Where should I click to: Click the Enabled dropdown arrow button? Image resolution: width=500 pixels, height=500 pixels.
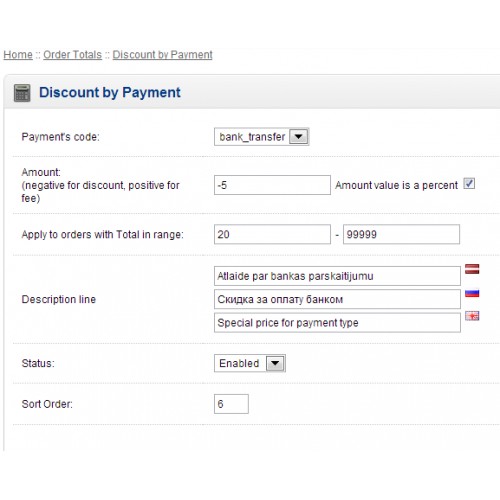[275, 363]
